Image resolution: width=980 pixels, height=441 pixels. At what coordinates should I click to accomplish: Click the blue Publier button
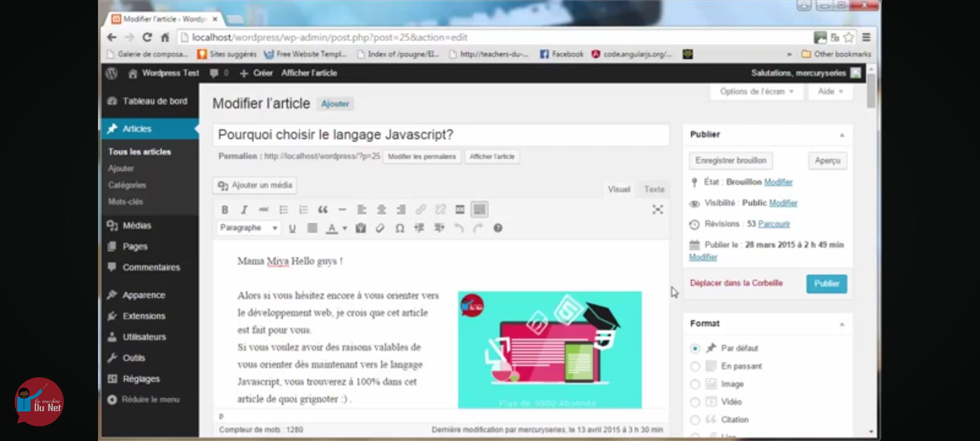tap(826, 284)
